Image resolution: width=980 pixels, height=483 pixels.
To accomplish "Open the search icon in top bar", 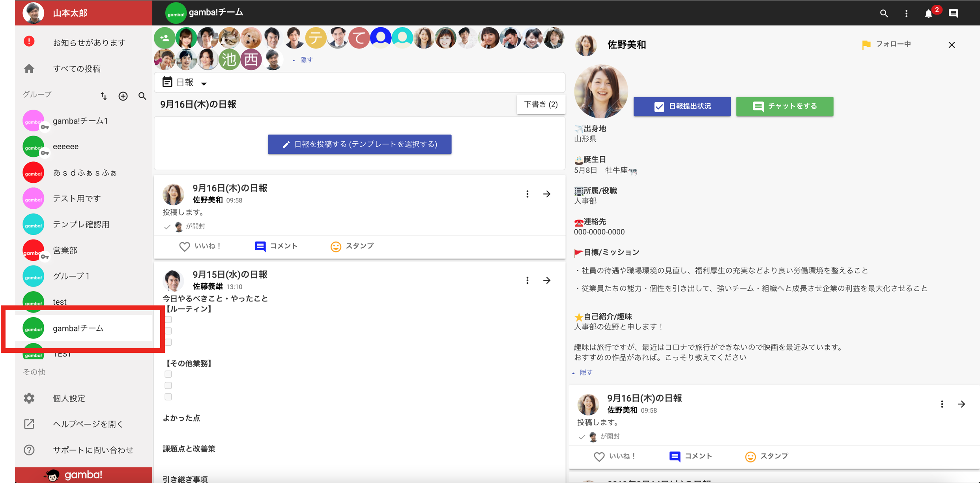I will [x=884, y=13].
